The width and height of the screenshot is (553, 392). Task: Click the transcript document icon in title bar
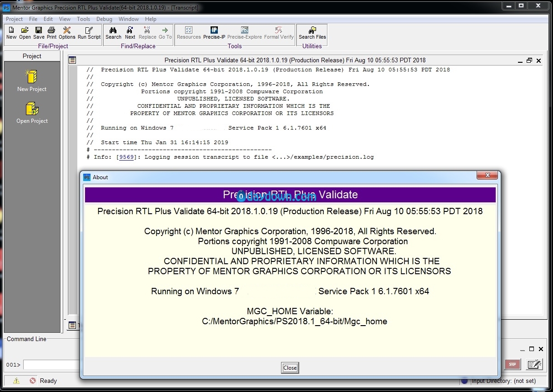73,60
